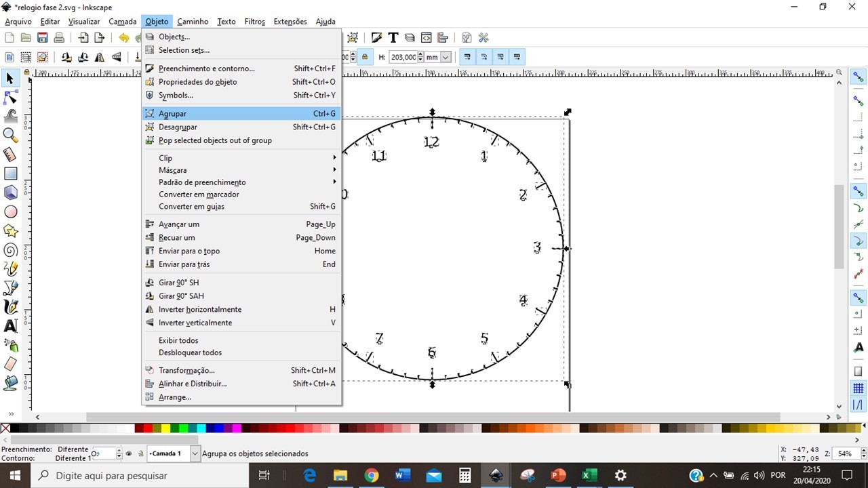The image size is (868, 488).
Task: Save the document with the floppy disk icon
Action: tap(42, 38)
